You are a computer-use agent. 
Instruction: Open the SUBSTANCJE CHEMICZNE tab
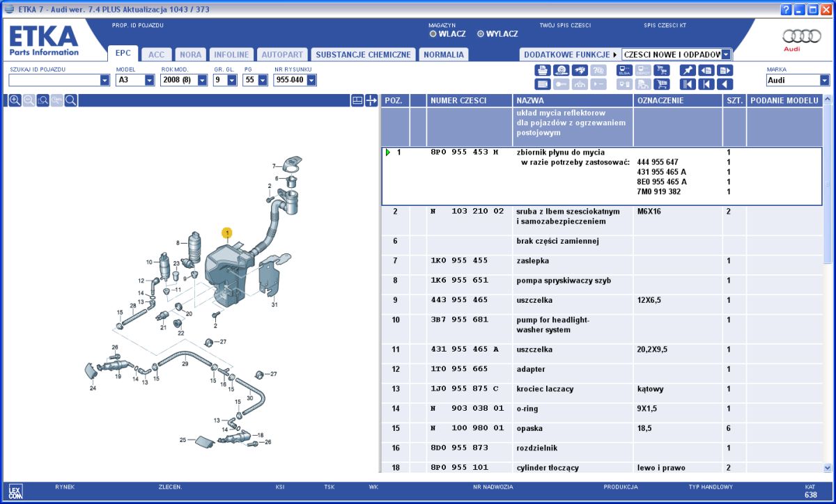tap(363, 54)
